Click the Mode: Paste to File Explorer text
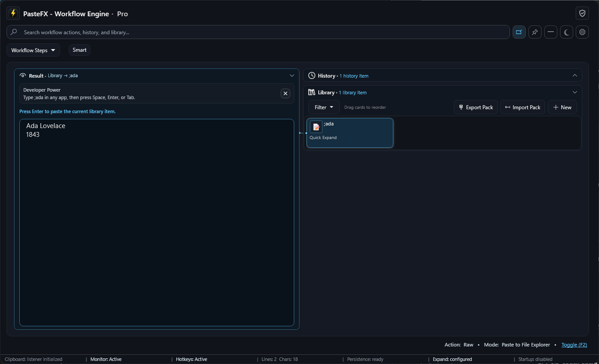 pos(517,345)
